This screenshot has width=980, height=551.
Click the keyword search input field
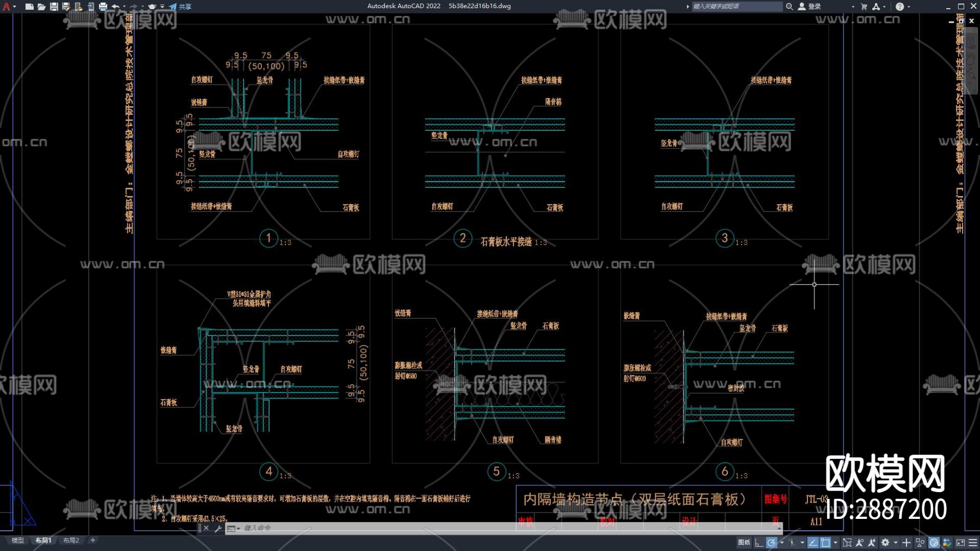[737, 7]
